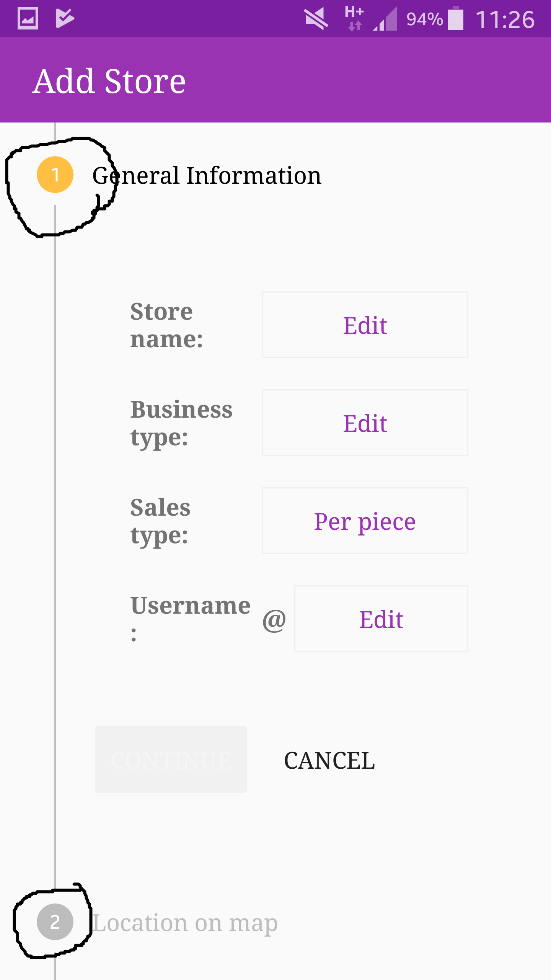Screen dimensions: 551x980
Task: Open the Business type Edit field
Action: pyautogui.click(x=365, y=423)
